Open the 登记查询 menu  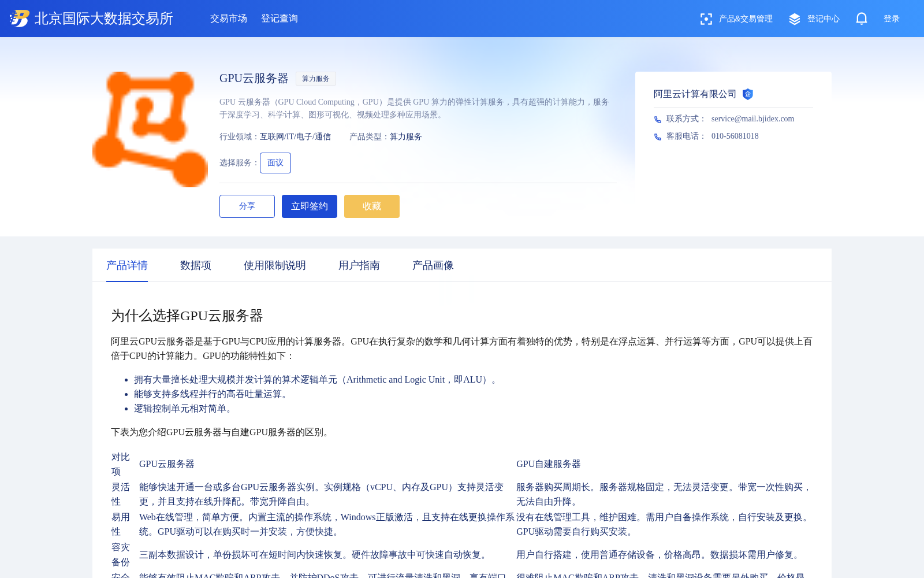(x=280, y=18)
